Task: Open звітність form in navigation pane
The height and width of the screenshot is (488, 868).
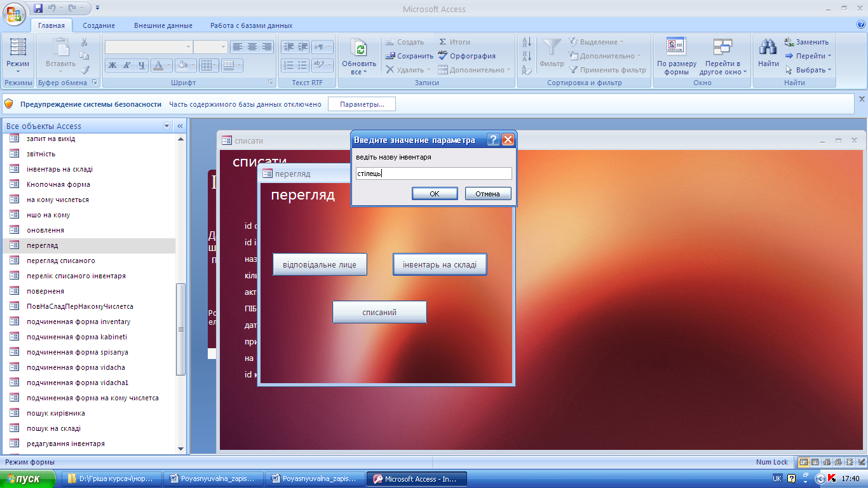Action: pyautogui.click(x=89, y=154)
